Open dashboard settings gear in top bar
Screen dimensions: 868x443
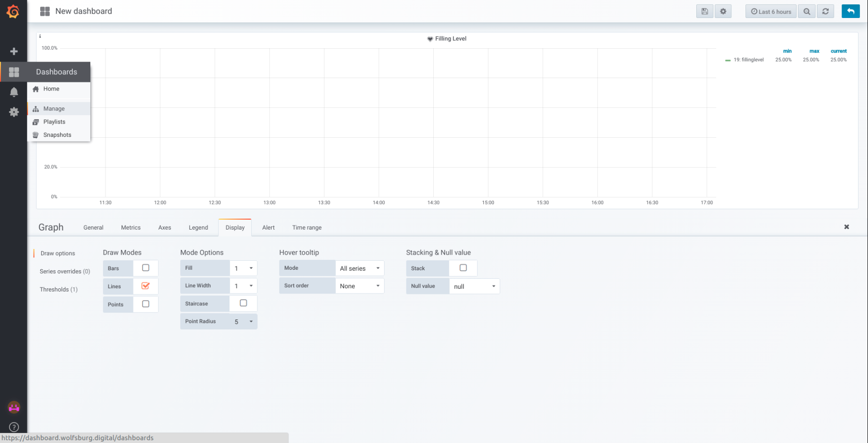723,11
